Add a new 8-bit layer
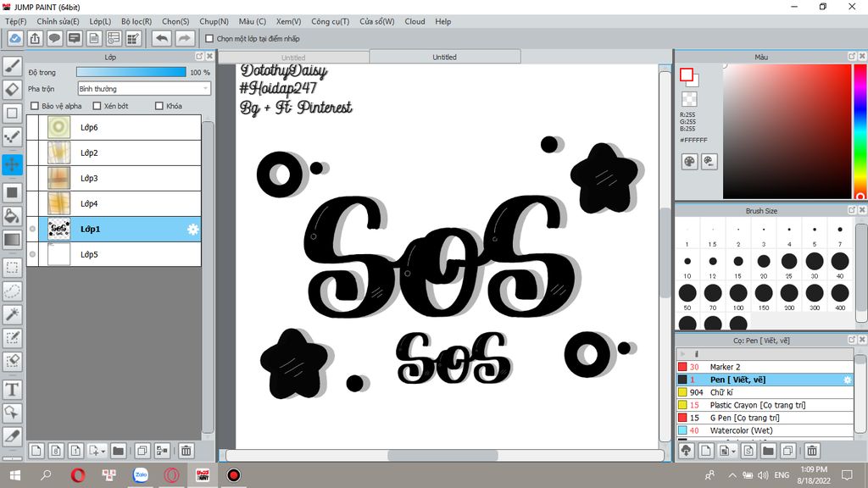 tap(56, 451)
